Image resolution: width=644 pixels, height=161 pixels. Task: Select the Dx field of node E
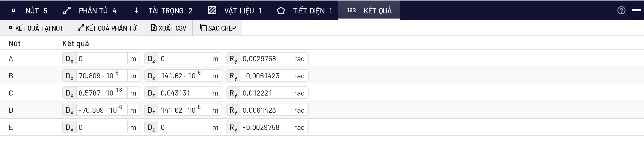102,127
